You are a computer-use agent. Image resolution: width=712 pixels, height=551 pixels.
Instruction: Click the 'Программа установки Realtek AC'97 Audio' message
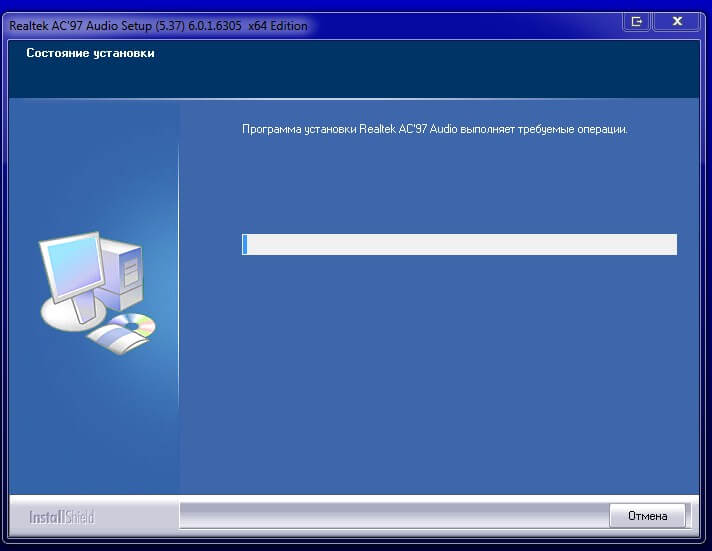coord(435,129)
